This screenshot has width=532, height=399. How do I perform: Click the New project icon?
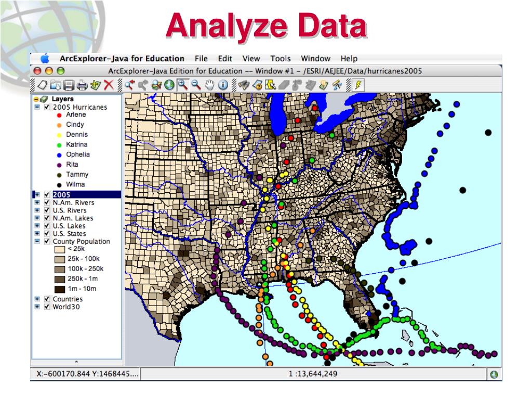click(x=42, y=85)
